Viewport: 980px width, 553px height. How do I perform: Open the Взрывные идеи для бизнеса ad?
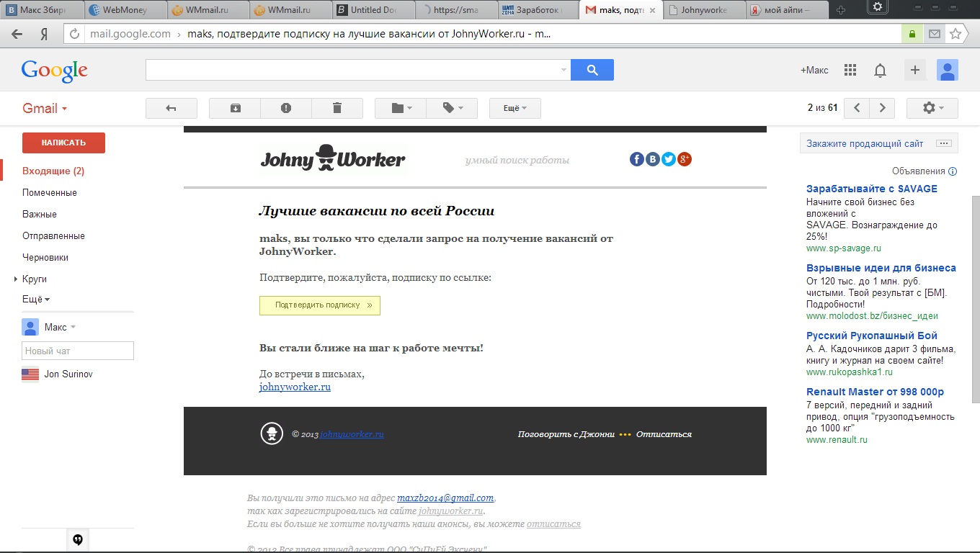(x=881, y=268)
